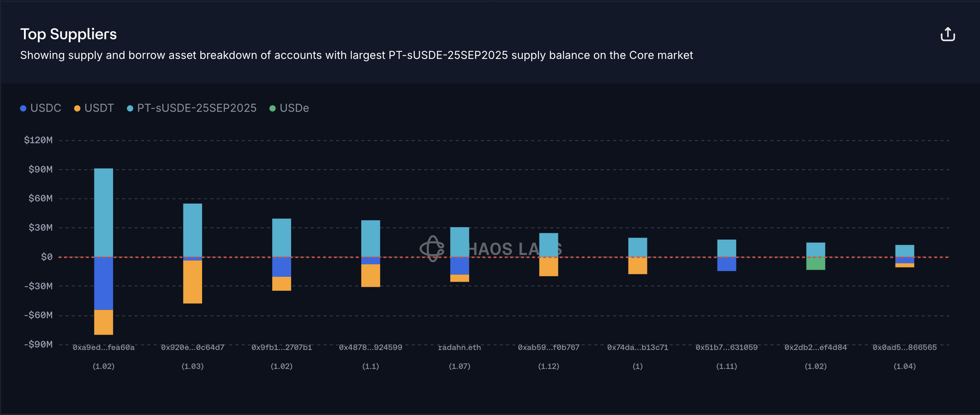The width and height of the screenshot is (980, 415).
Task: Click the PT-sUSDE supply bar of 0x74da...b13c71
Action: pos(638,247)
